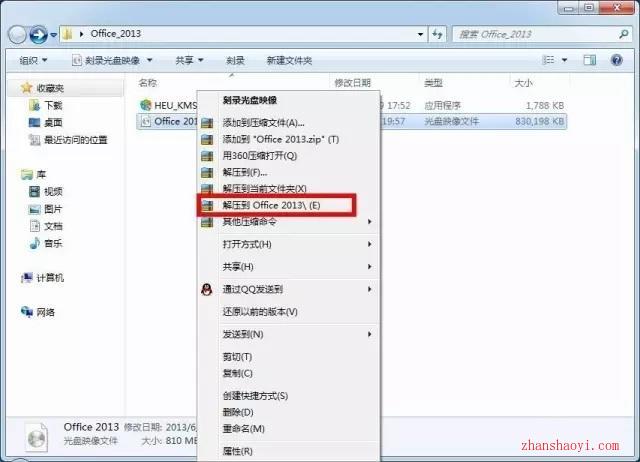Image resolution: width=640 pixels, height=462 pixels.
Task: Open the view options dropdown arrow
Action: point(564,60)
